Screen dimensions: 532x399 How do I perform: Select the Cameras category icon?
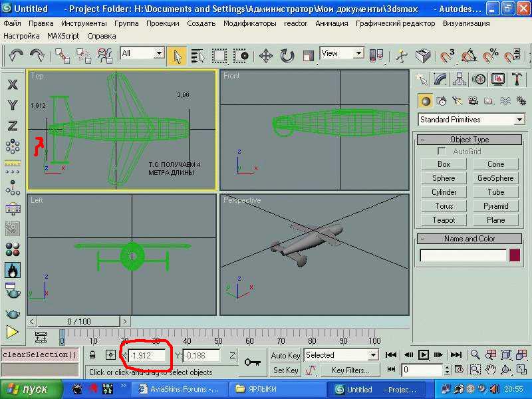tap(473, 101)
